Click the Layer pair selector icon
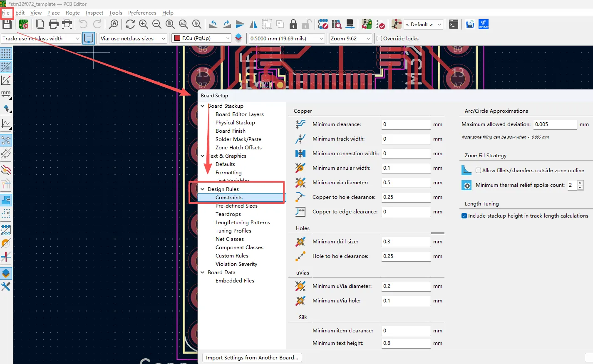The height and width of the screenshot is (364, 593). point(238,38)
